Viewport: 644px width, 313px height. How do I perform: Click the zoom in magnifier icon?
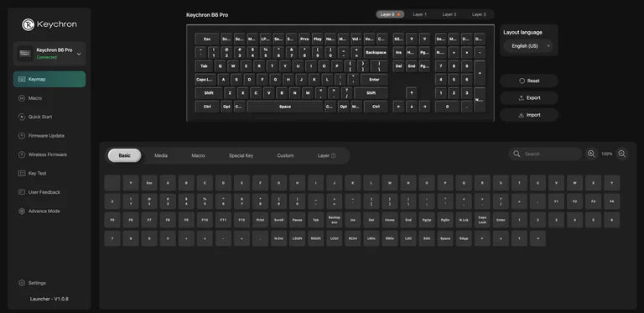click(x=591, y=154)
